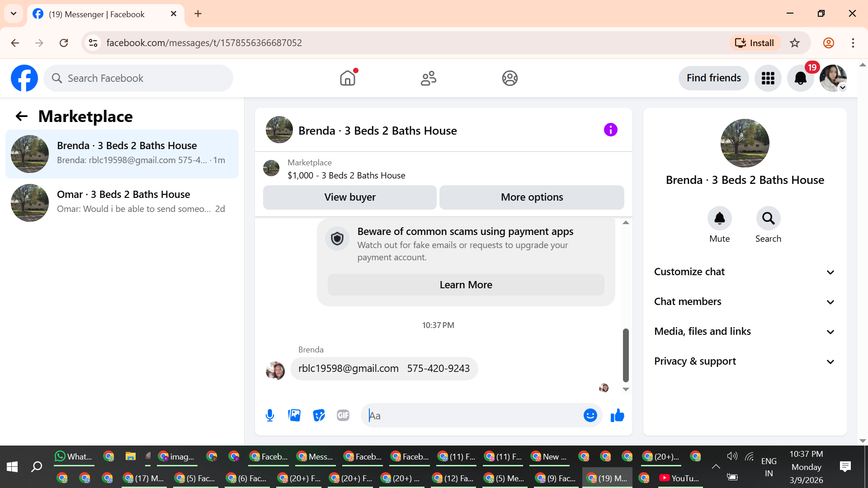Expand Media, files and links section
This screenshot has width=868, height=488.
744,332
